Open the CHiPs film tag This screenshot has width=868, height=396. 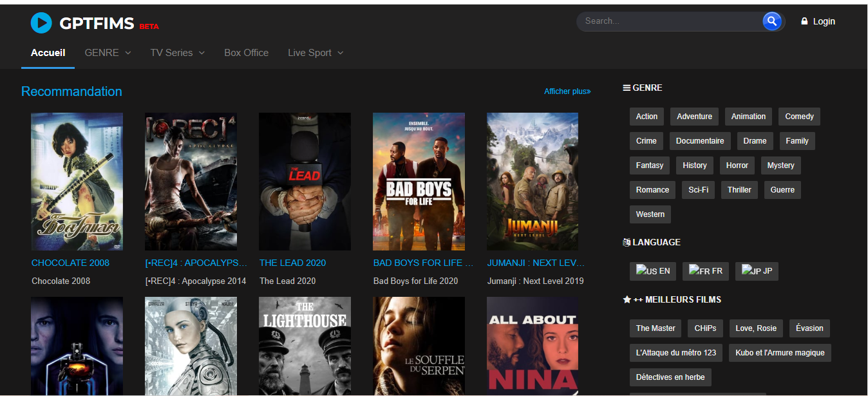[x=705, y=328]
